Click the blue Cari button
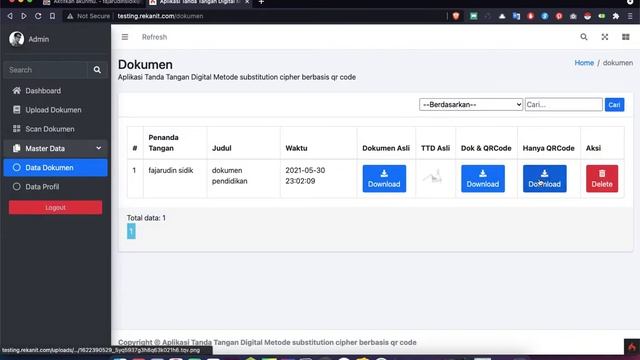The height and width of the screenshot is (360, 640). [x=614, y=105]
